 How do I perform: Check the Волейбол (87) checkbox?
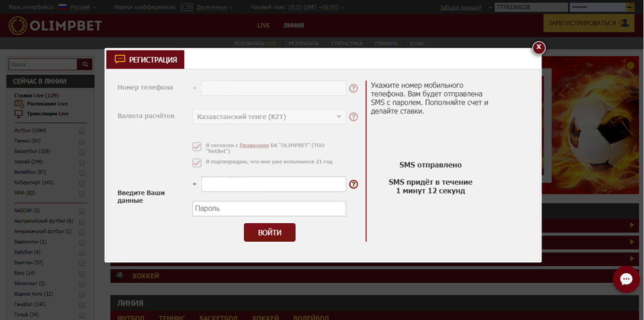point(81,173)
